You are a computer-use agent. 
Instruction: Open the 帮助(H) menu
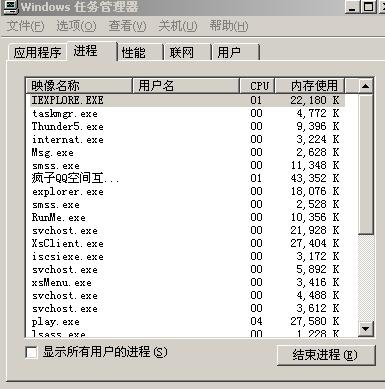point(229,26)
